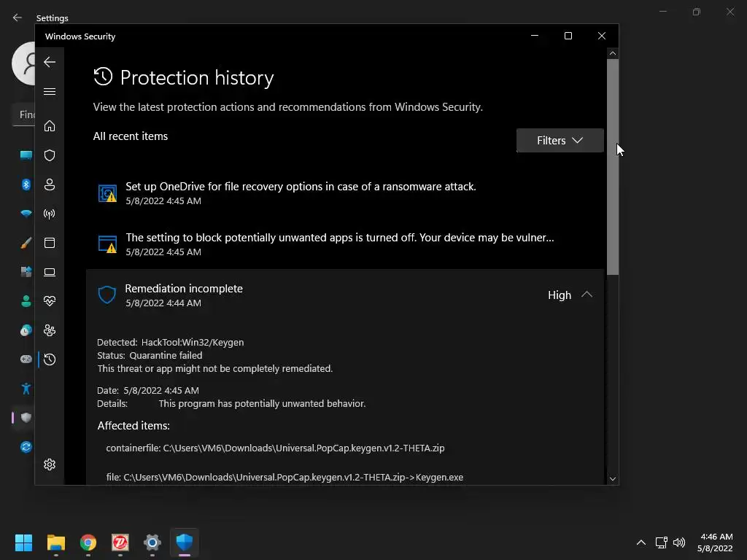The height and width of the screenshot is (560, 747).
Task: Select the containerfile path line
Action: pyautogui.click(x=275, y=448)
